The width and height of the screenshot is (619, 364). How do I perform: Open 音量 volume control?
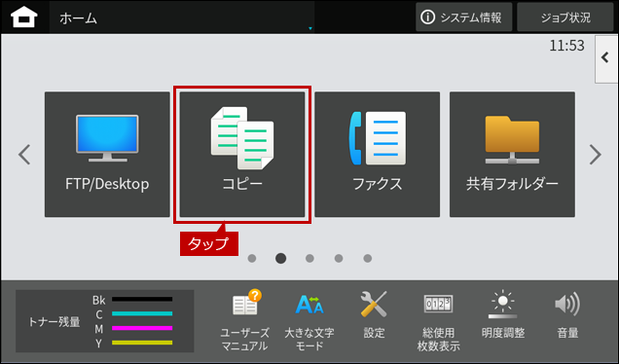click(x=567, y=316)
